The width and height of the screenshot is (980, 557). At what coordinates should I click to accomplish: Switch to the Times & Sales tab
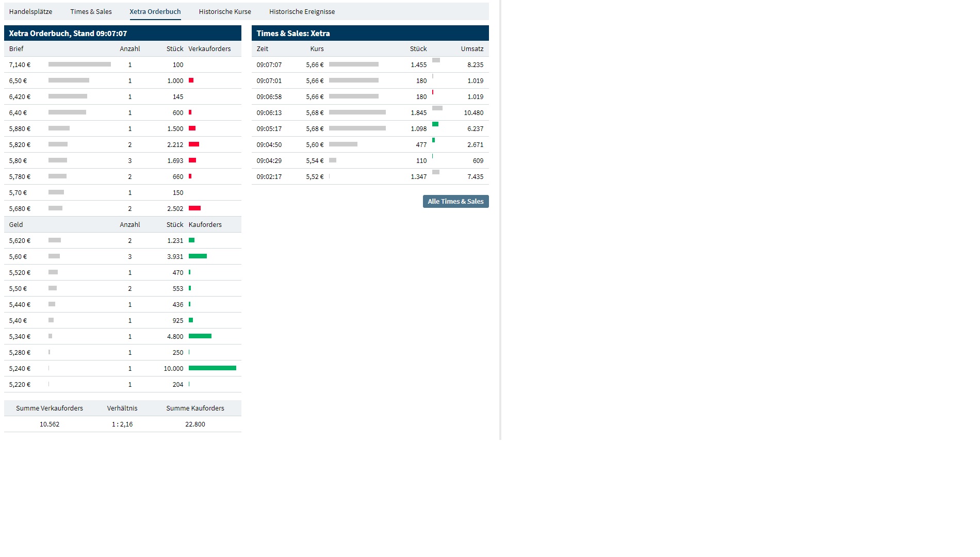pyautogui.click(x=91, y=11)
